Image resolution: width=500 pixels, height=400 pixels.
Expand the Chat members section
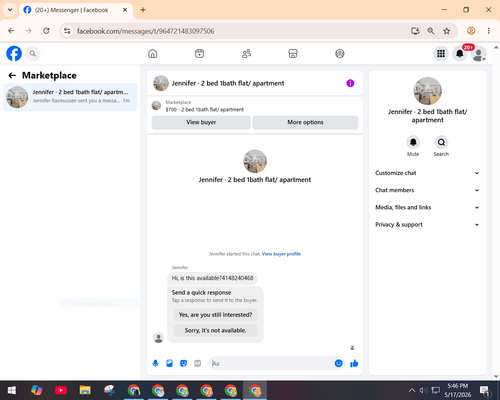click(427, 190)
